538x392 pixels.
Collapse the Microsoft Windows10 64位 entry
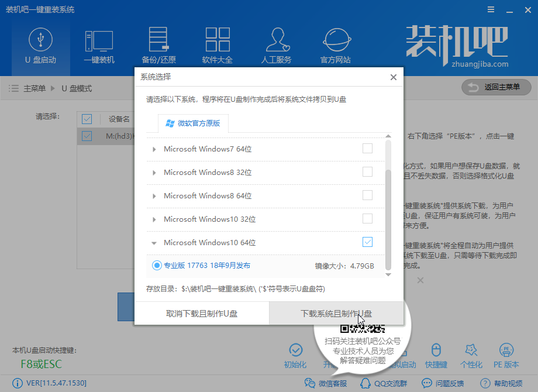(x=154, y=243)
